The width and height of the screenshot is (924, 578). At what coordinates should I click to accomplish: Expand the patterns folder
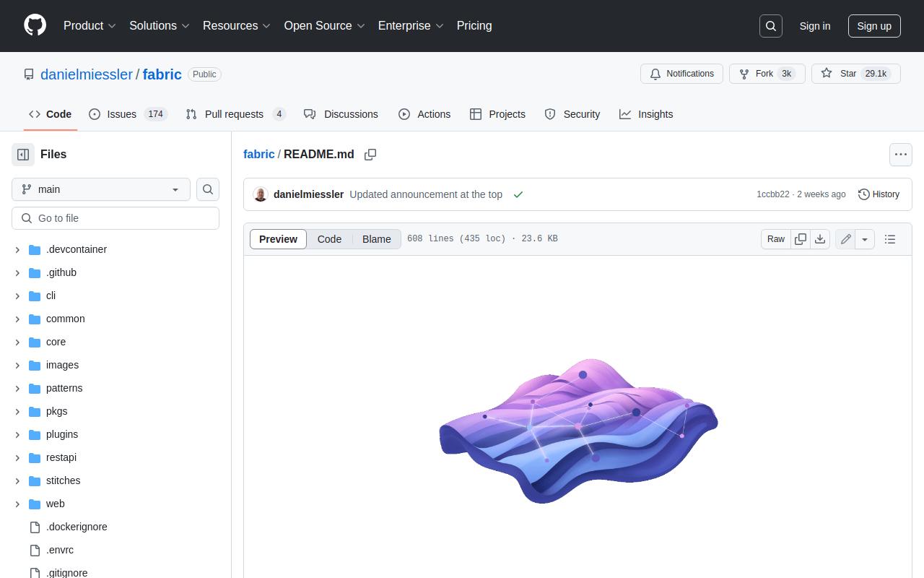17,388
